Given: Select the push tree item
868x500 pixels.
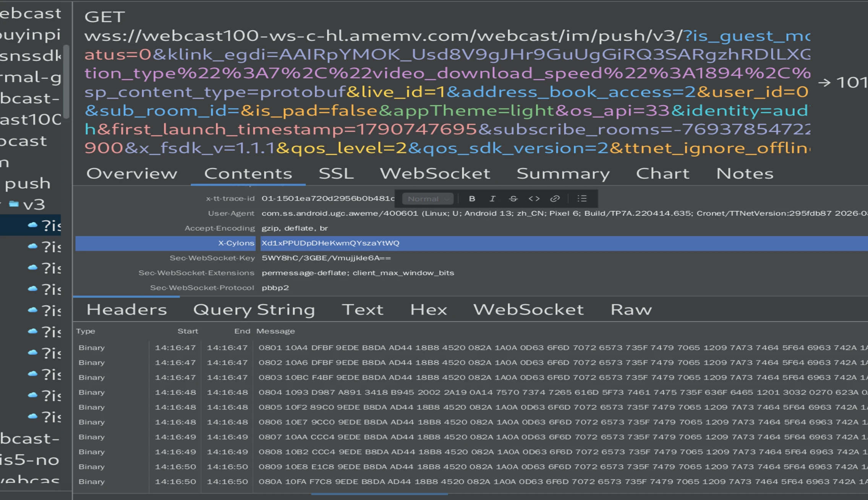Looking at the screenshot, I should tap(28, 183).
